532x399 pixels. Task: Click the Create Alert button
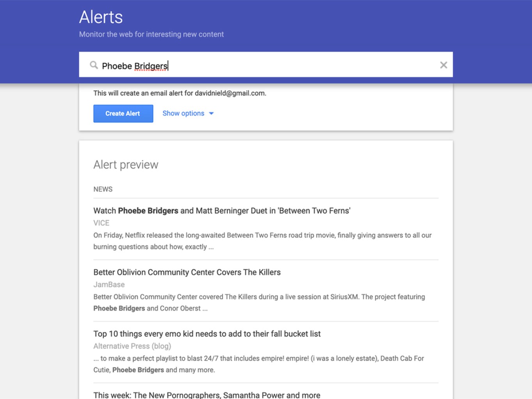click(x=123, y=113)
